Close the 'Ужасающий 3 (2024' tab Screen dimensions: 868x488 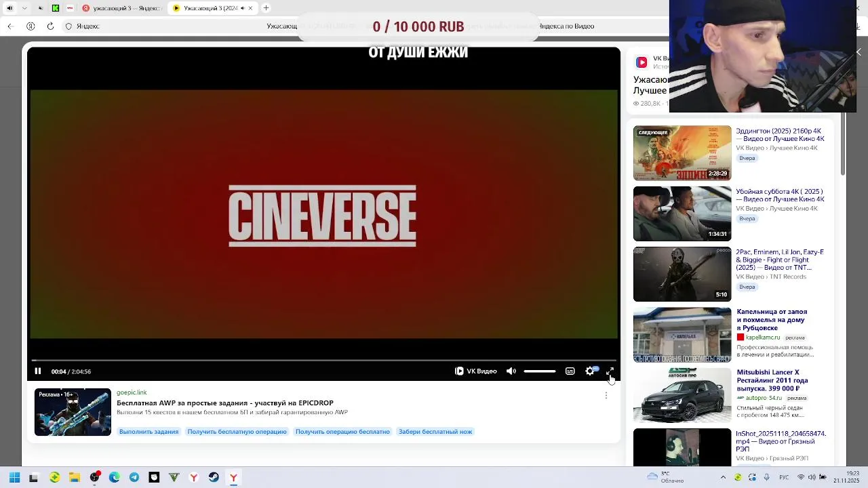[250, 8]
